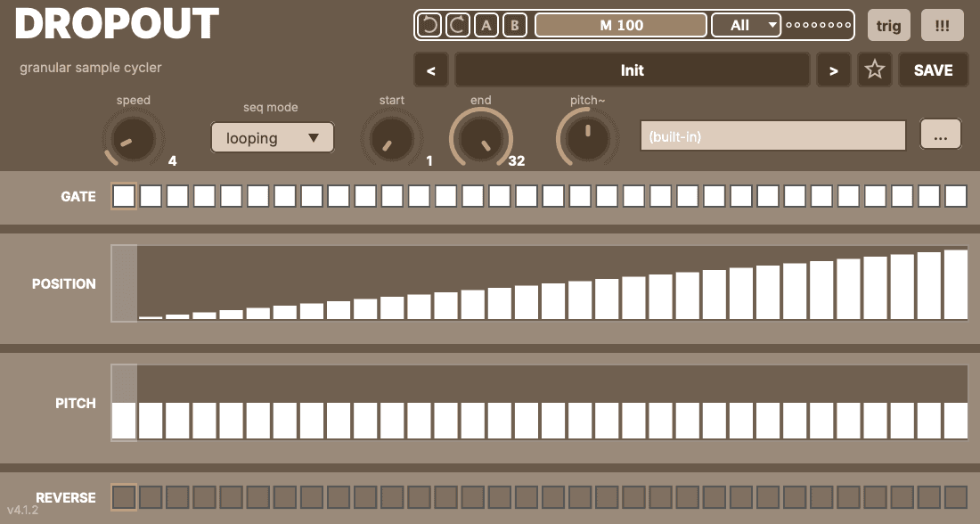
Task: Select the B compare slot
Action: [515, 25]
